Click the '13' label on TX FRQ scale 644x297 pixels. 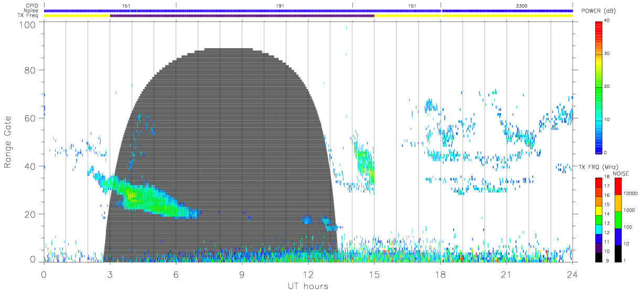pyautogui.click(x=607, y=223)
